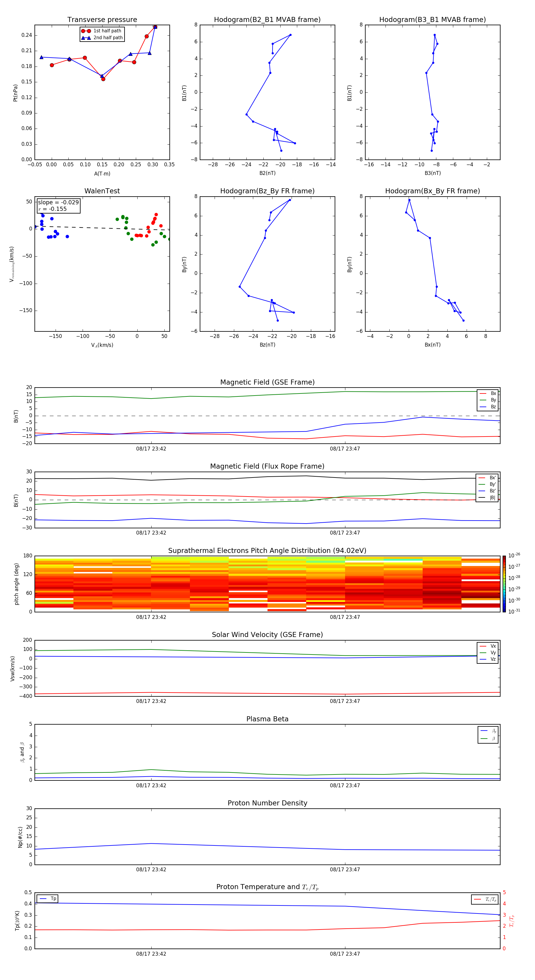Click the 'Hodogram(Bz_By FR frame)' title
The height and width of the screenshot is (980, 535).
click(267, 191)
